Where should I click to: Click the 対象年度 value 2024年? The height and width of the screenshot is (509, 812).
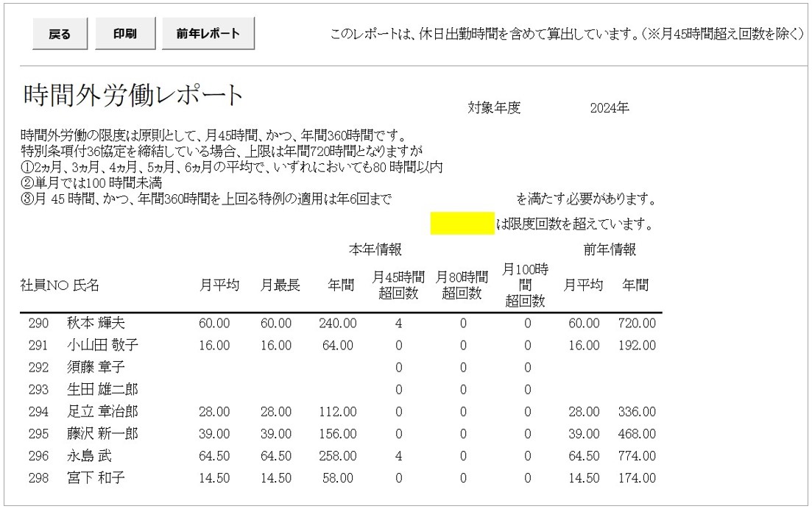610,107
